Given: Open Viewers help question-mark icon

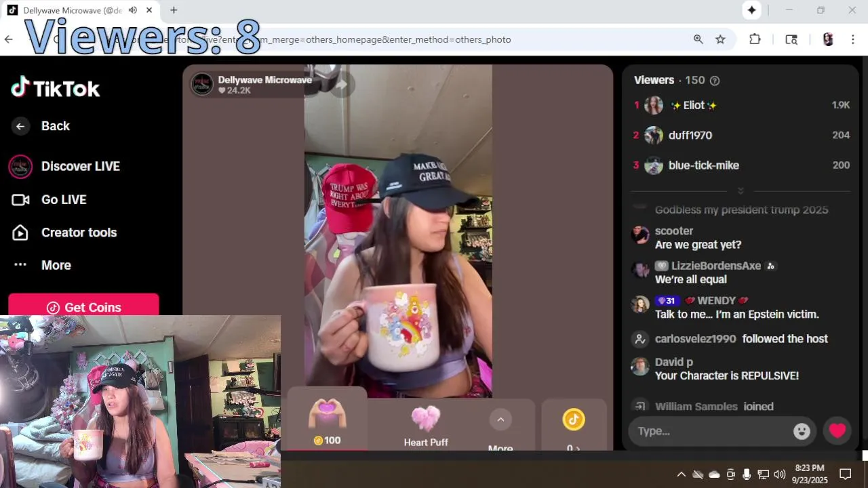Looking at the screenshot, I should [x=714, y=80].
